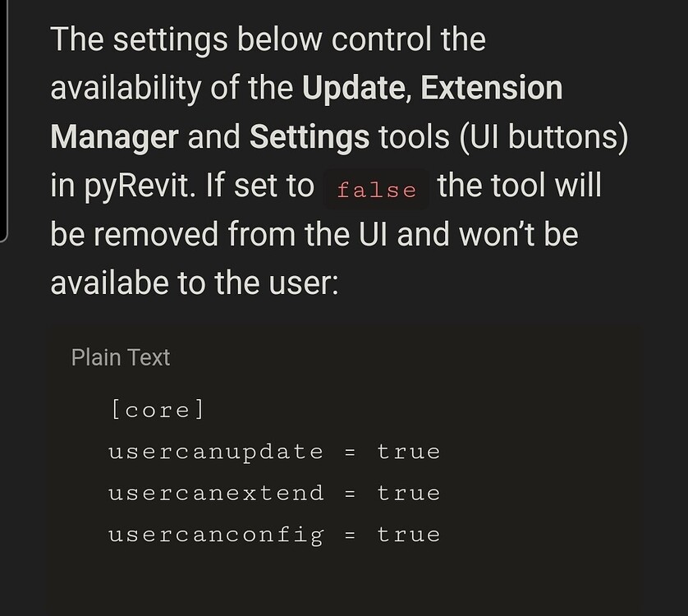Click the misspelled word availabe

pyautogui.click(x=110, y=283)
